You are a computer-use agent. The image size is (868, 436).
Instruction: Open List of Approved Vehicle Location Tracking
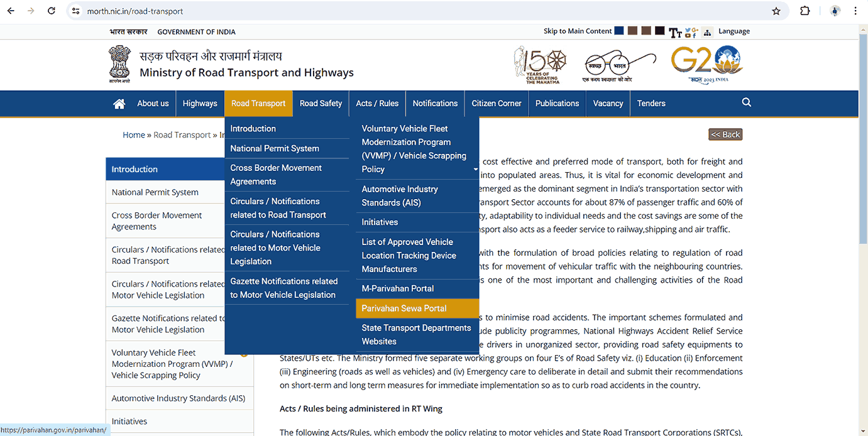[417, 256]
